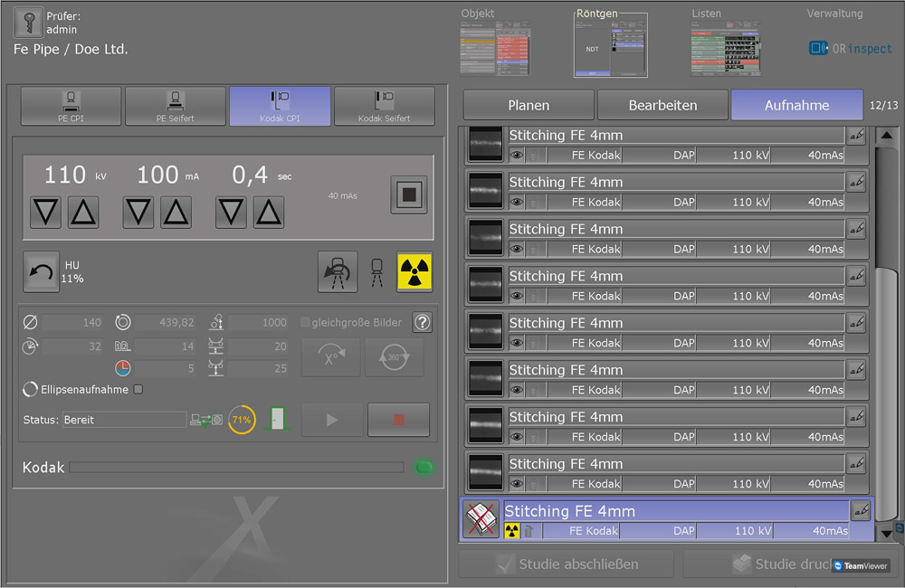905x588 pixels.
Task: Click the edit pen icon of the highlighted row
Action: pyautogui.click(x=860, y=510)
